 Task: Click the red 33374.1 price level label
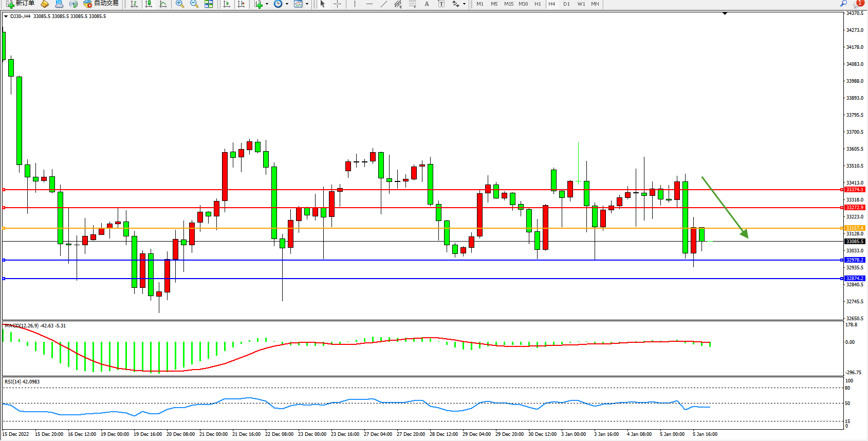click(x=855, y=190)
